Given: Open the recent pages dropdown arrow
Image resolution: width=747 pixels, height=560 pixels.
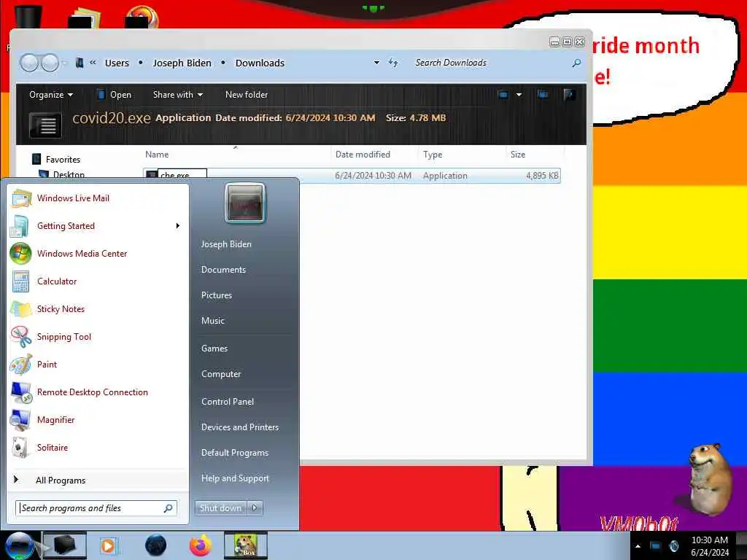Looking at the screenshot, I should pyautogui.click(x=64, y=63).
